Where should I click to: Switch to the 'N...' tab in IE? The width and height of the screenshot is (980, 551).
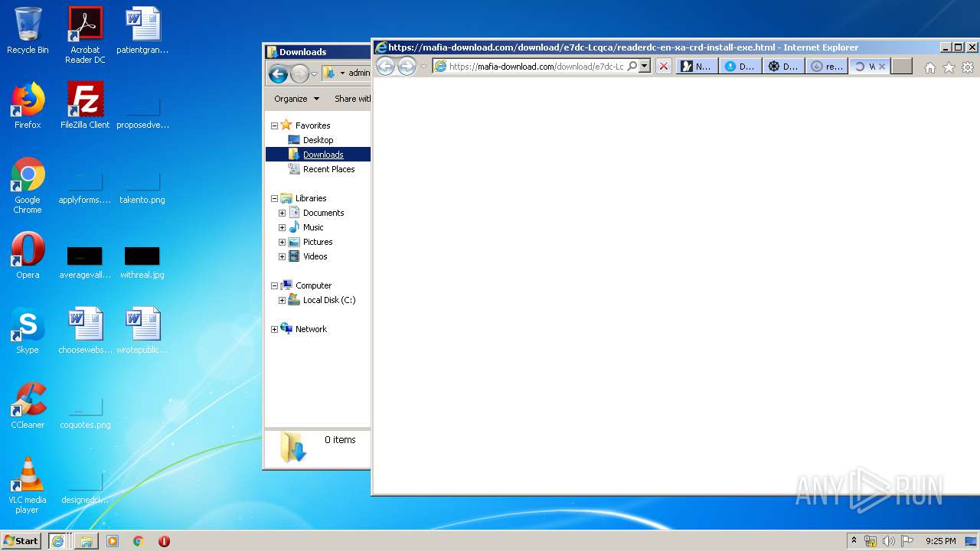click(697, 67)
